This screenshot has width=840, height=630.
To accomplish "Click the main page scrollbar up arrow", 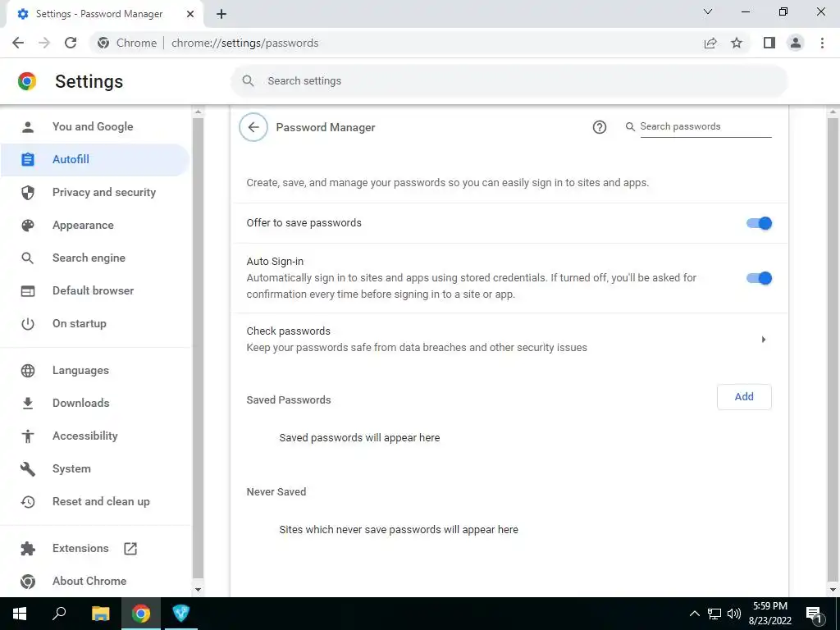I will point(833,112).
